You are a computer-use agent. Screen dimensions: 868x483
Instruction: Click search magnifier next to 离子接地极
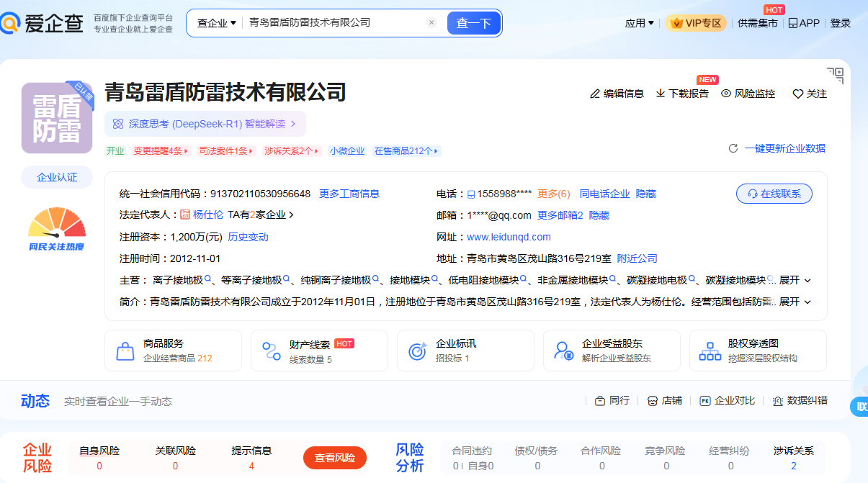208,279
